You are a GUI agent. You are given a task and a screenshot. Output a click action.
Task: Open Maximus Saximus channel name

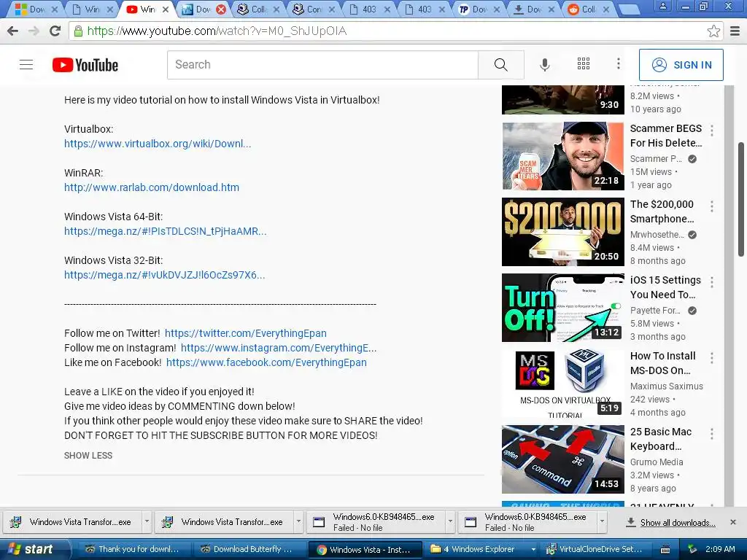click(x=667, y=386)
